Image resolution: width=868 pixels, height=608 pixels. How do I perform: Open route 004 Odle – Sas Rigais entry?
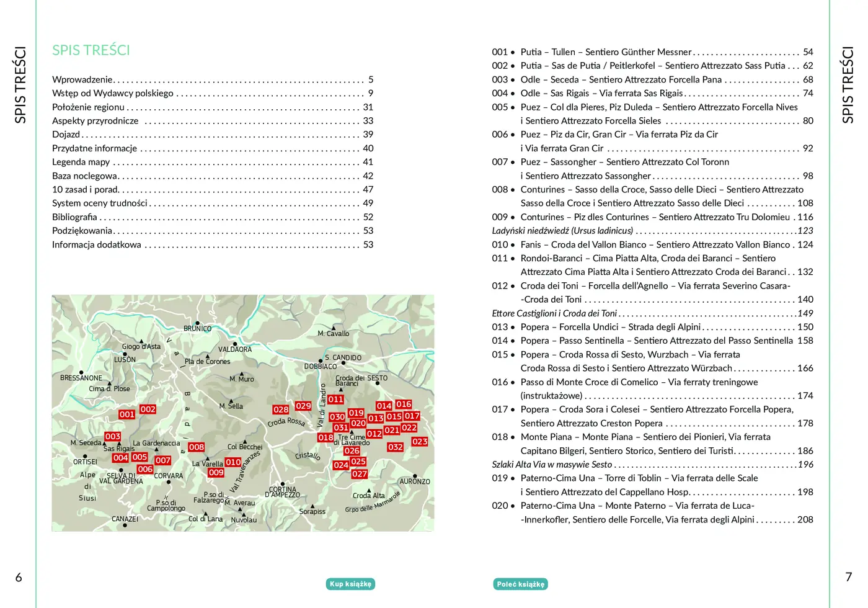[x=653, y=93]
